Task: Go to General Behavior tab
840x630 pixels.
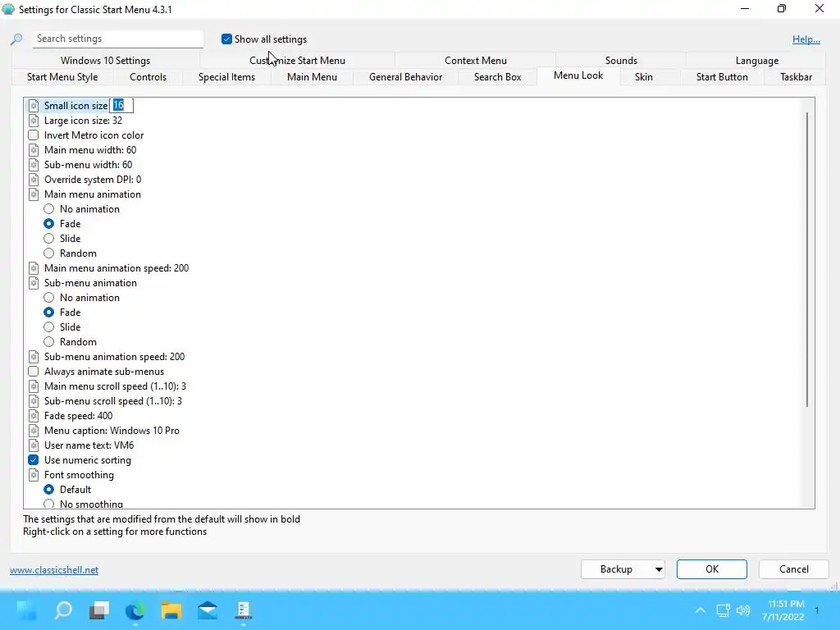Action: pos(405,77)
